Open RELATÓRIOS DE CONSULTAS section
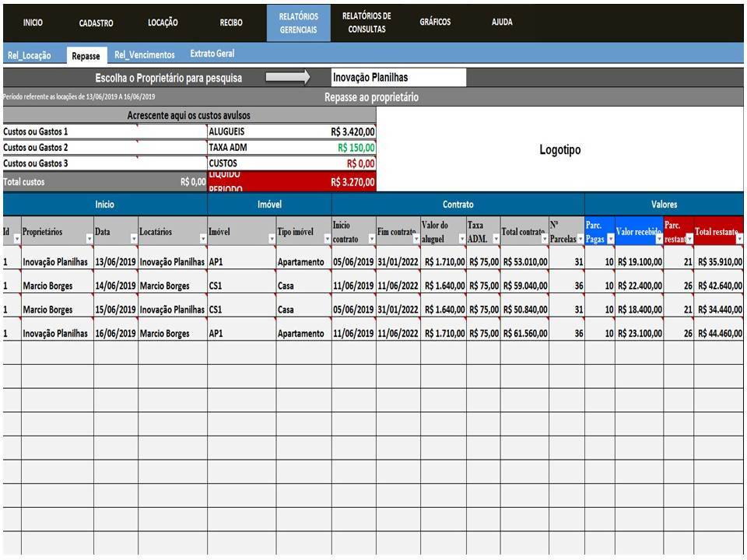The height and width of the screenshot is (560, 747). click(366, 23)
